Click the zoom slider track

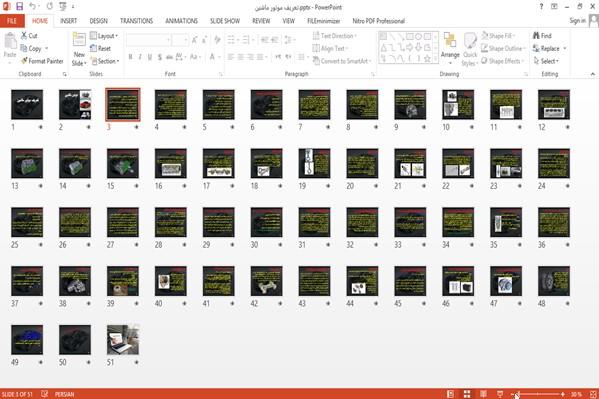click(538, 394)
